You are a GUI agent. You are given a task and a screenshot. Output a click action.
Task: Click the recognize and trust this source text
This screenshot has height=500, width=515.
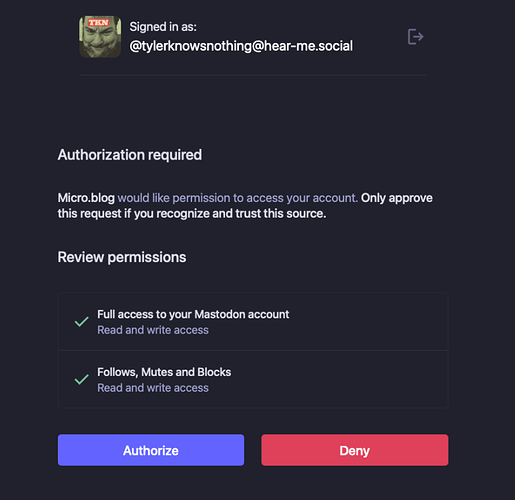coord(241,214)
